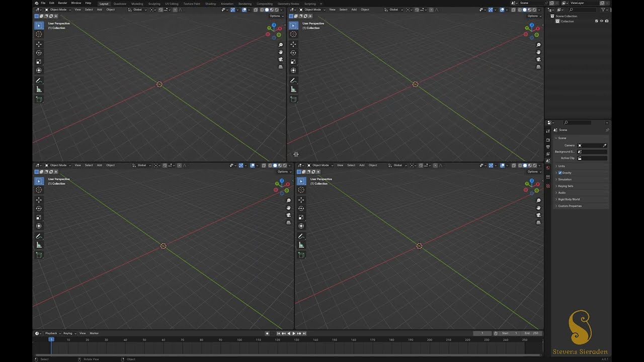
Task: Click pan hand icon in top-left viewport
Action: pyautogui.click(x=281, y=52)
